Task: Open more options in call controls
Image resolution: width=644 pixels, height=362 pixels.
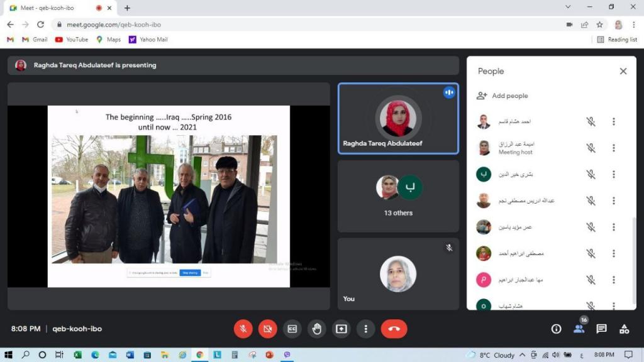Action: [x=365, y=329]
